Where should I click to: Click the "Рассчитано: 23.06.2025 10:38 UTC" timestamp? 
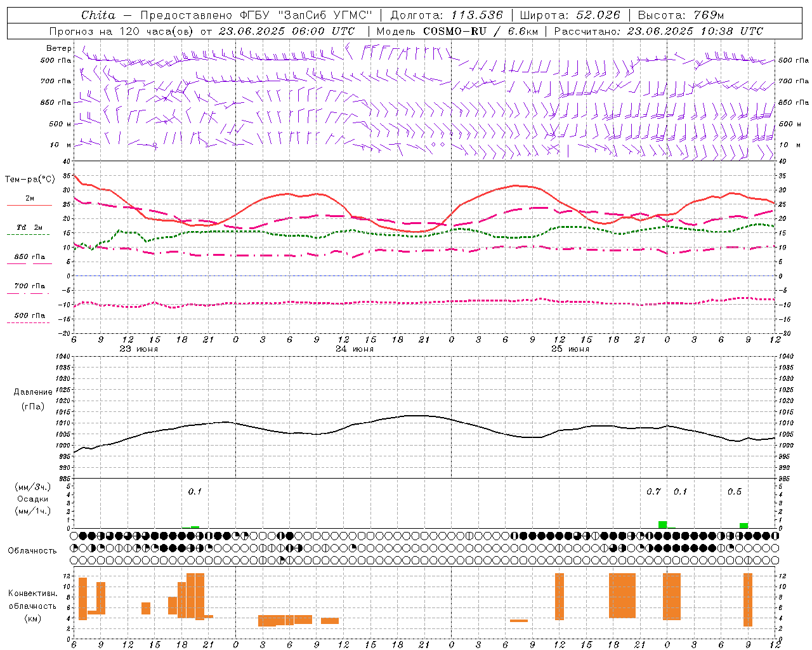click(658, 31)
